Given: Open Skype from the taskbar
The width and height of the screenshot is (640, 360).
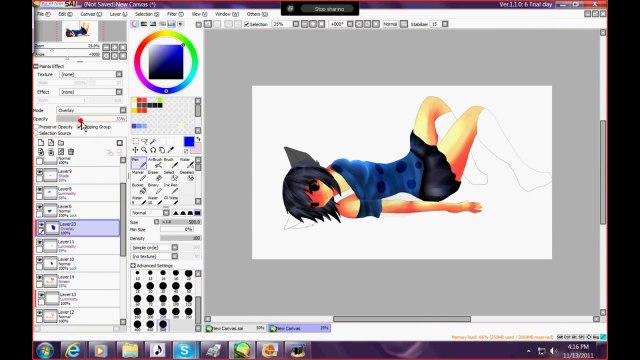Looking at the screenshot, I should 184,350.
